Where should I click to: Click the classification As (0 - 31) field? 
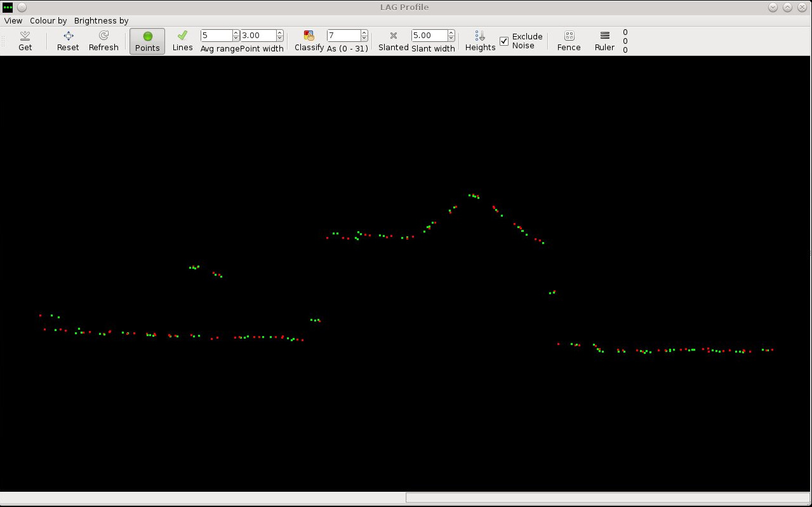[343, 36]
